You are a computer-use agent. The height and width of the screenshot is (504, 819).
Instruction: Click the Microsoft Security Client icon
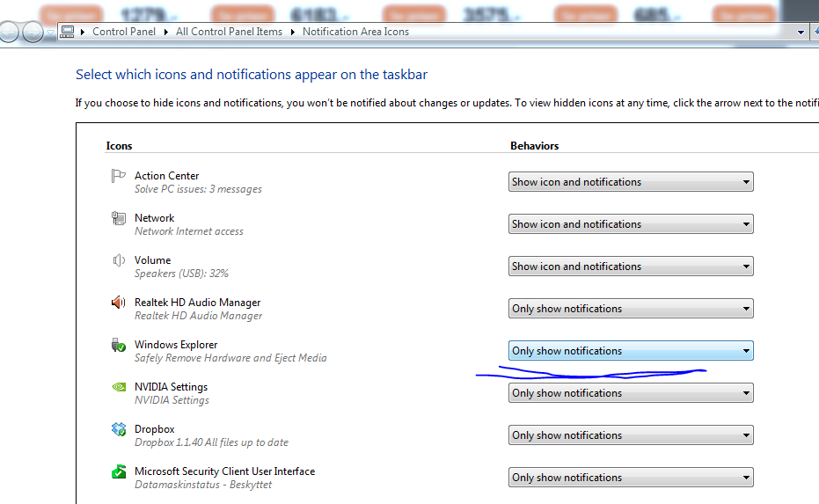pos(119,471)
